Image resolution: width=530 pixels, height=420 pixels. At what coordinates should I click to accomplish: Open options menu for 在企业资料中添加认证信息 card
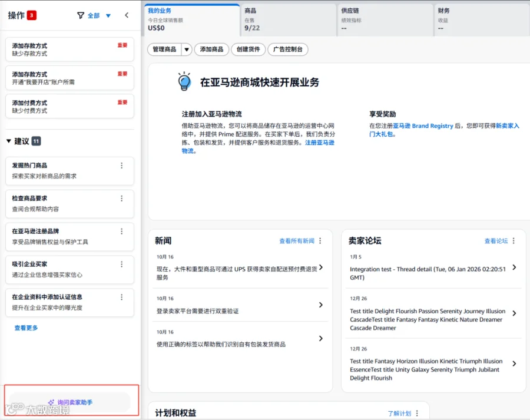pos(122,297)
